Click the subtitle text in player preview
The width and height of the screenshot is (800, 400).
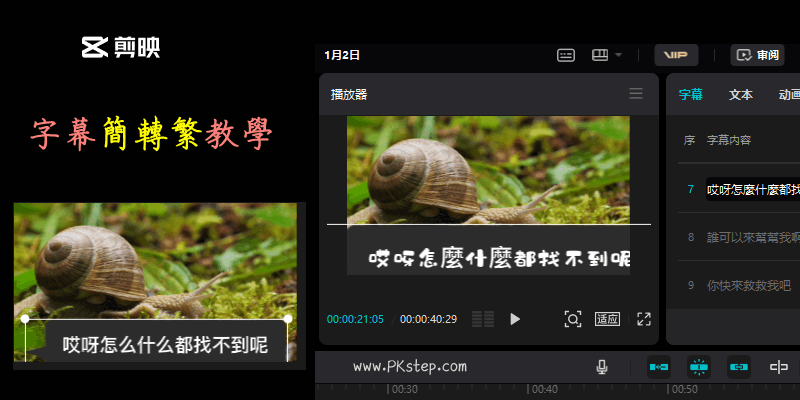point(499,259)
